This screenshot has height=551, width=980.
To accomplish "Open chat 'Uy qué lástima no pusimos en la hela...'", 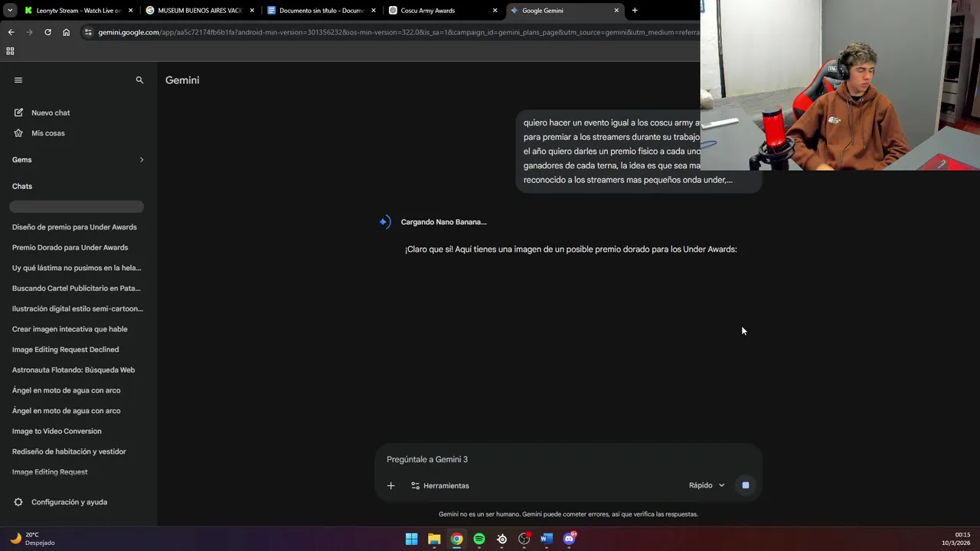I will point(77,268).
